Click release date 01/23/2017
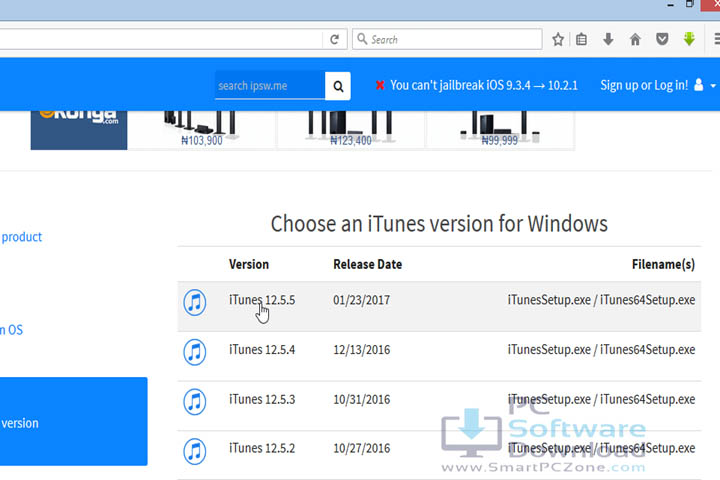720x480 pixels. point(361,300)
